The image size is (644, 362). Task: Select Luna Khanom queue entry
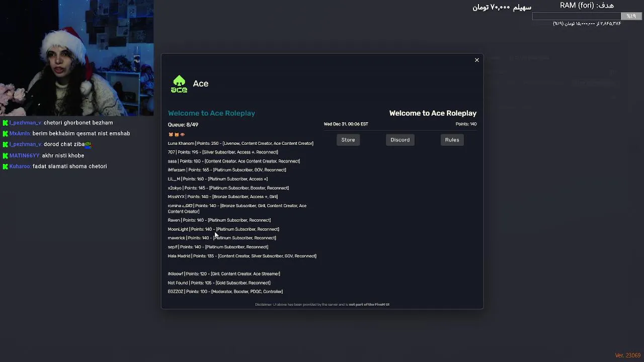240,143
